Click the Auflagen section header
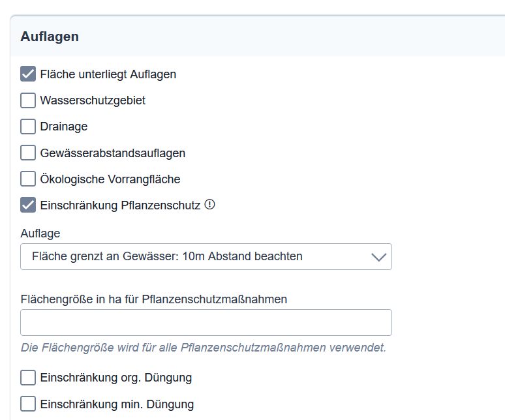 tap(50, 37)
